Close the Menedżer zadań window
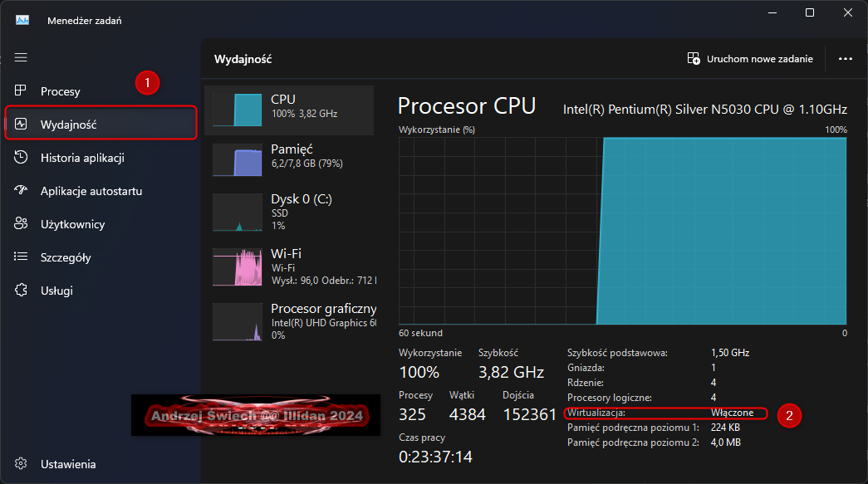The image size is (868, 484). point(847,12)
